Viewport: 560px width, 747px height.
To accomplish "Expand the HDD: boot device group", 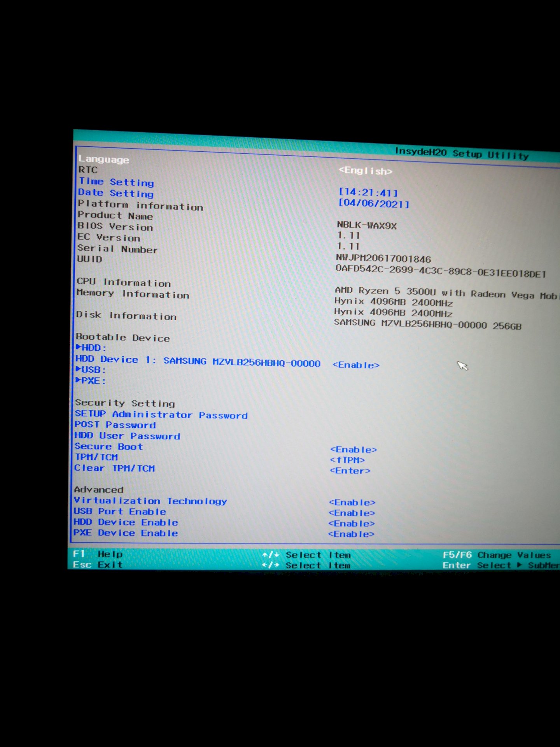I will 91,347.
